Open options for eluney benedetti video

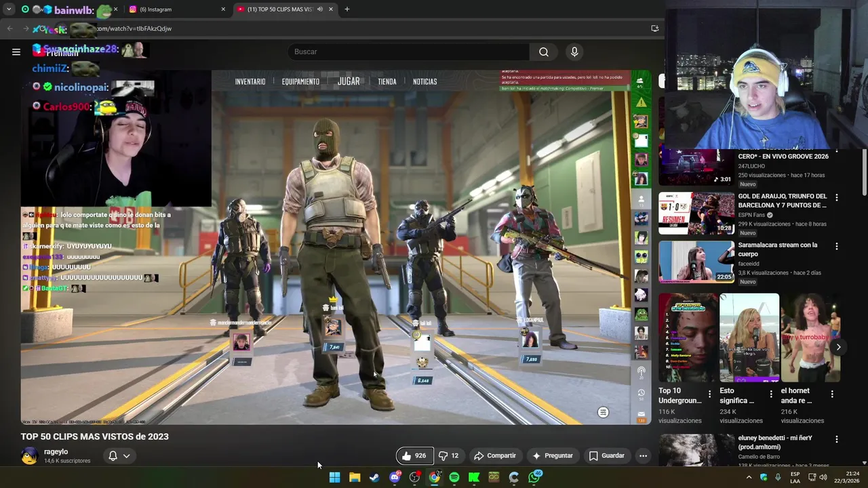[836, 440]
